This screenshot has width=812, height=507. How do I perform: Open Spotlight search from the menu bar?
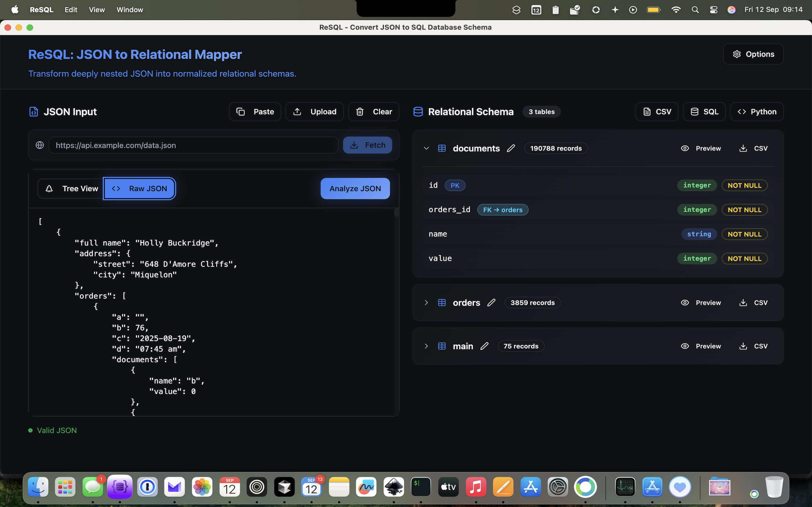pos(695,9)
